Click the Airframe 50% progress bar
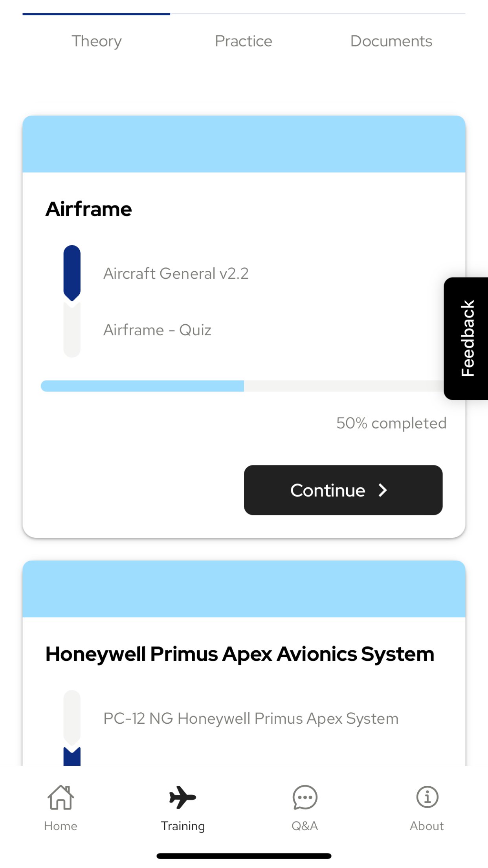 tap(242, 386)
